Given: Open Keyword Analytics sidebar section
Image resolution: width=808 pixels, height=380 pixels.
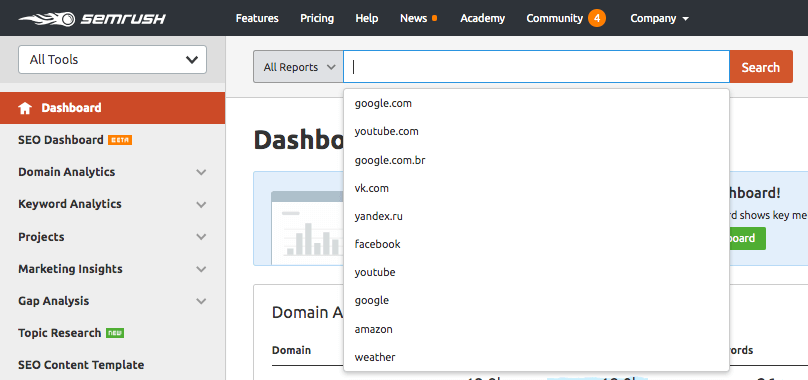Looking at the screenshot, I should (x=70, y=204).
